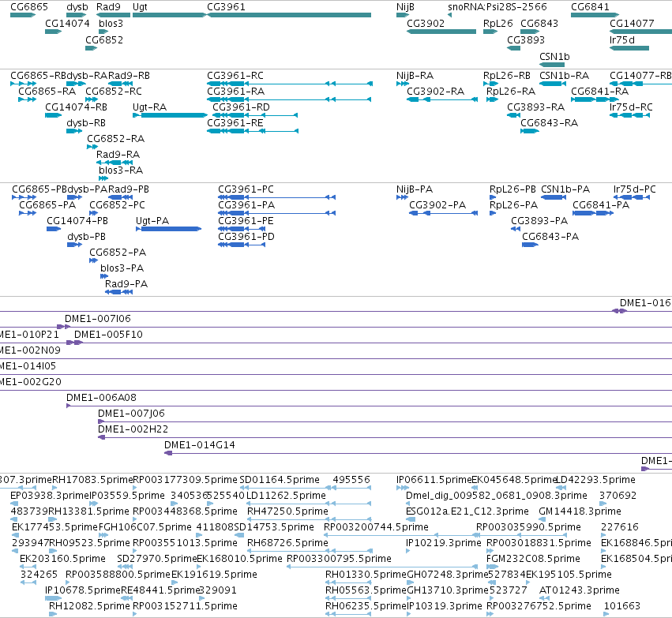Select the RpL26-PB protein label
672x618 pixels.
tap(512, 189)
